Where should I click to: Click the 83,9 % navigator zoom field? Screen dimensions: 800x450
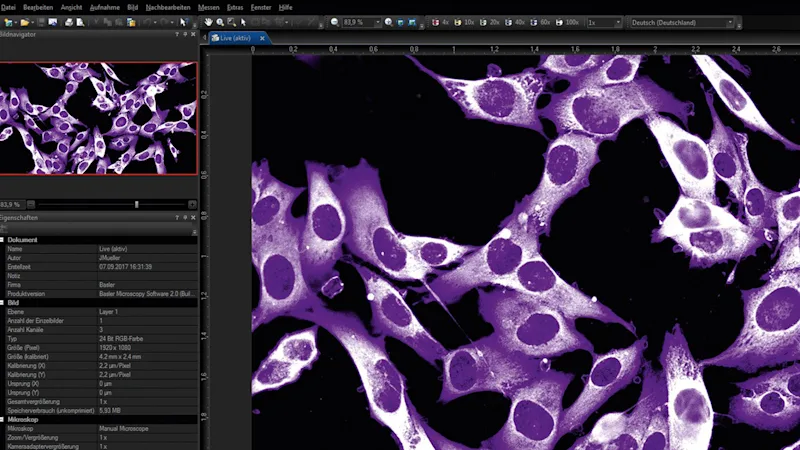(x=12, y=205)
